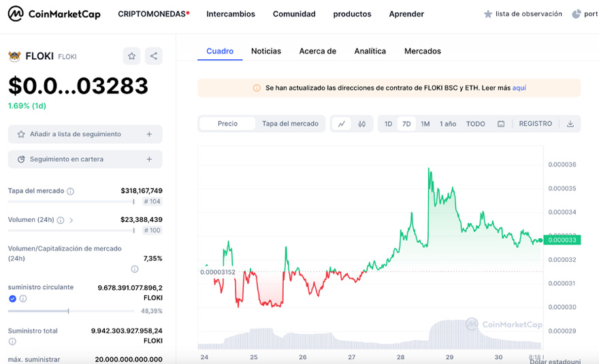Select the line chart view icon
This screenshot has width=599, height=364.
[342, 124]
